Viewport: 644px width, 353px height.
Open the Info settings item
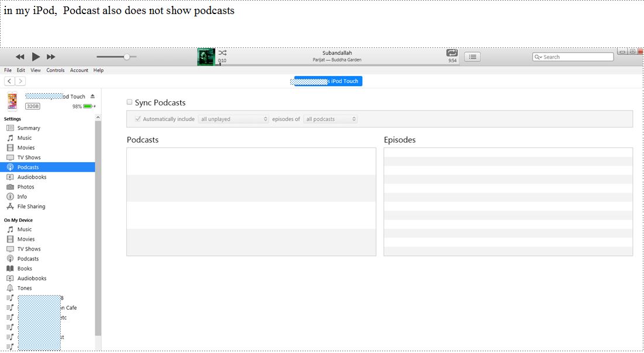pyautogui.click(x=22, y=197)
